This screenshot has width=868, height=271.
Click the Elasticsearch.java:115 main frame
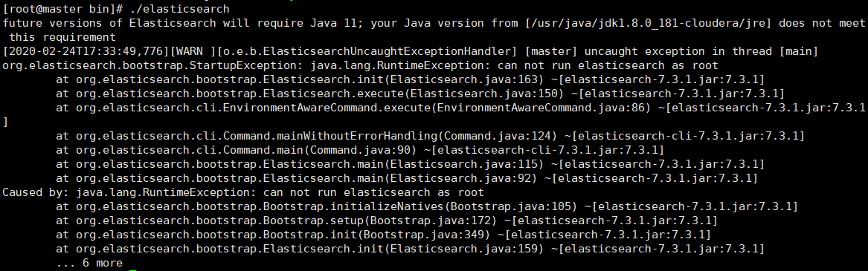(x=410, y=164)
